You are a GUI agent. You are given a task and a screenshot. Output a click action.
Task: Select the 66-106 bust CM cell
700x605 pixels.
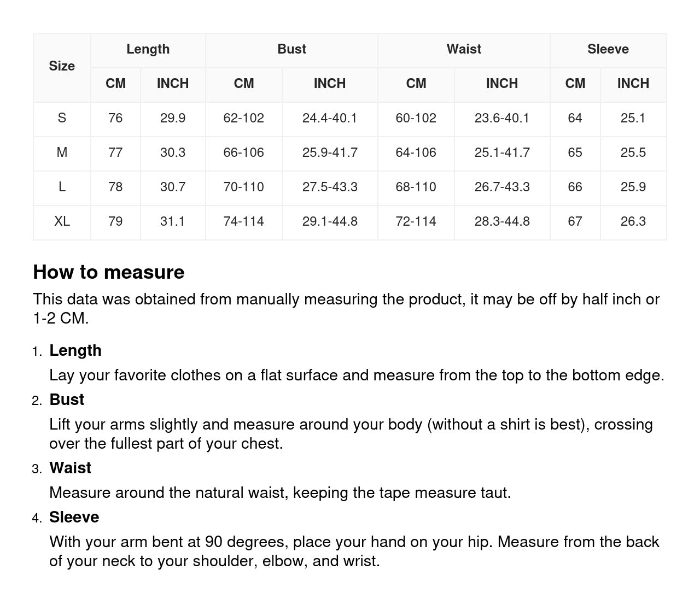coord(243,152)
